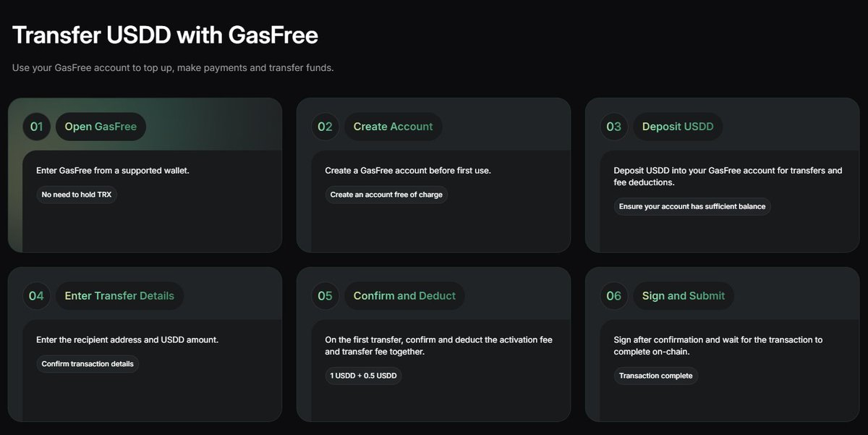Click the 01 step number badge

click(x=36, y=127)
